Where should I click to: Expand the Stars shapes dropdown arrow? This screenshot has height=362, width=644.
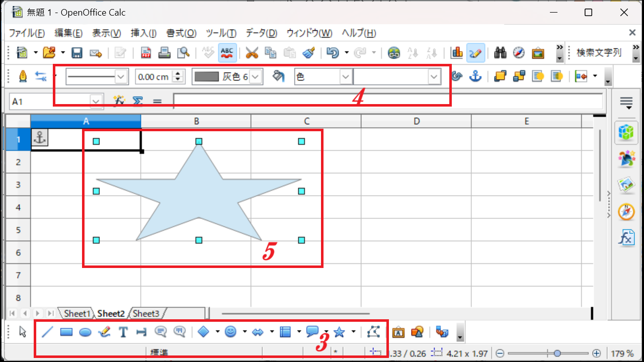[353, 332]
